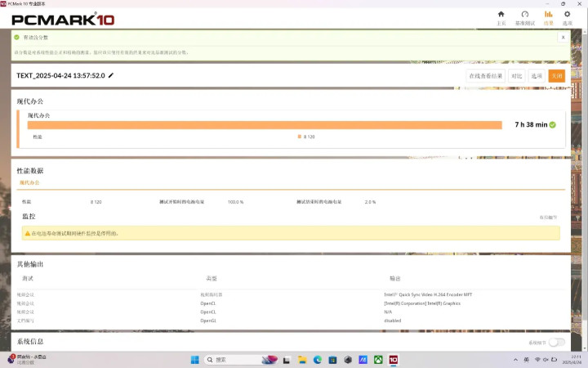This screenshot has height=368, width=588.
Task: Dismiss the green valid score banner with X
Action: point(563,37)
